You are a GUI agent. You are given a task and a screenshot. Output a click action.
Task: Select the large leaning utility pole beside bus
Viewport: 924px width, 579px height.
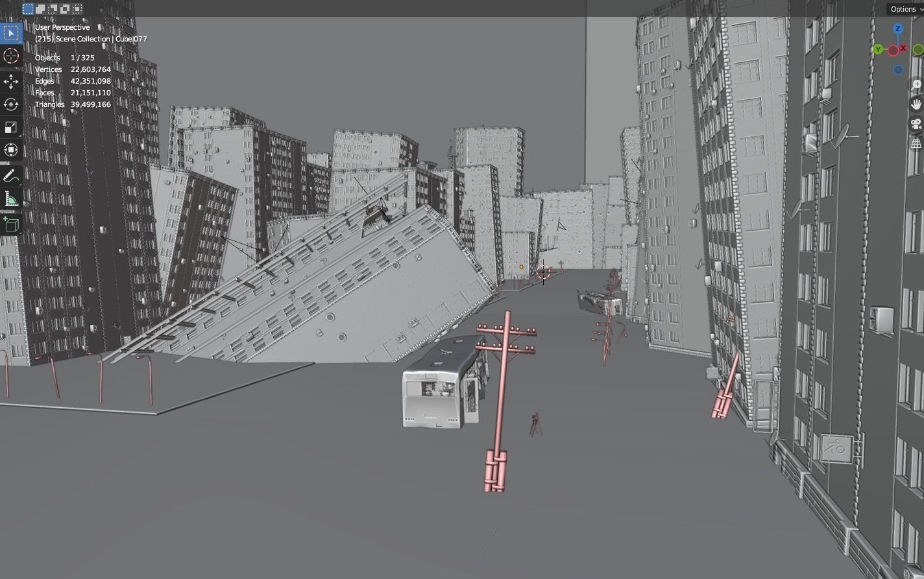click(500, 402)
